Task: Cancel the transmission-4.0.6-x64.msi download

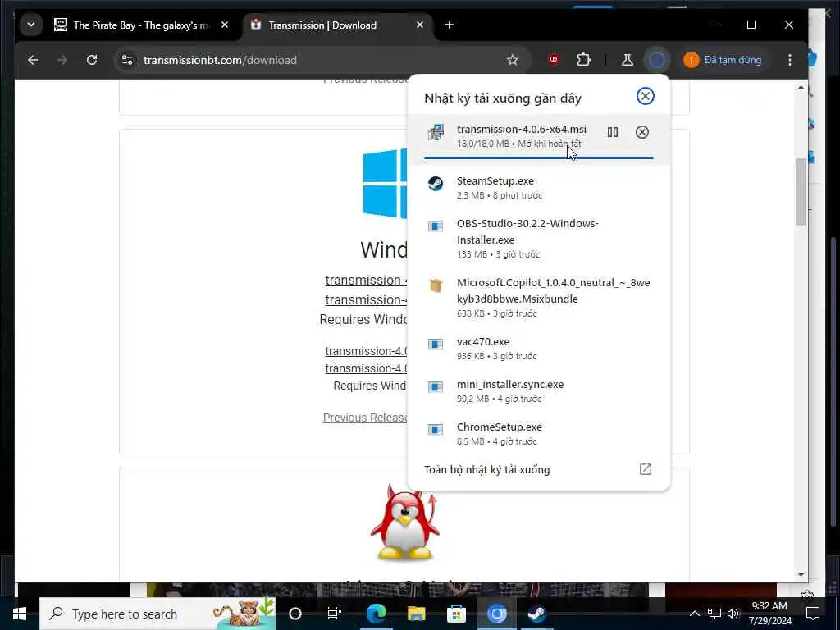Action: (641, 132)
